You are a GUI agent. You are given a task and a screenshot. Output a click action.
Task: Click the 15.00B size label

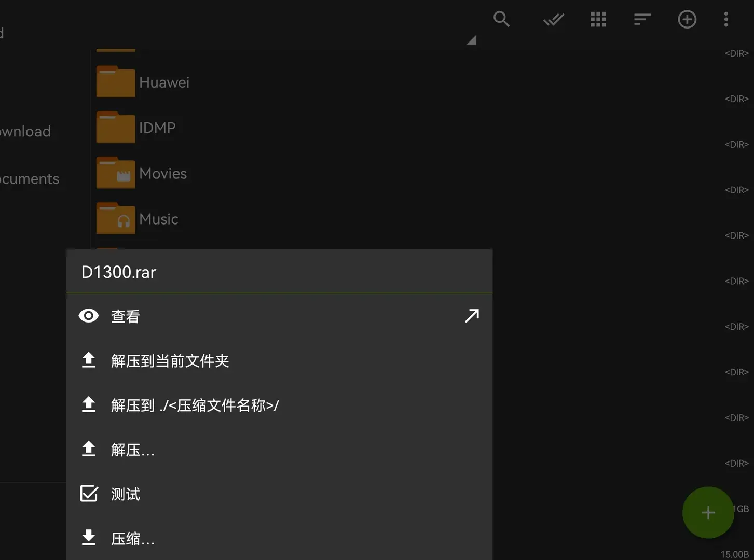point(734,554)
